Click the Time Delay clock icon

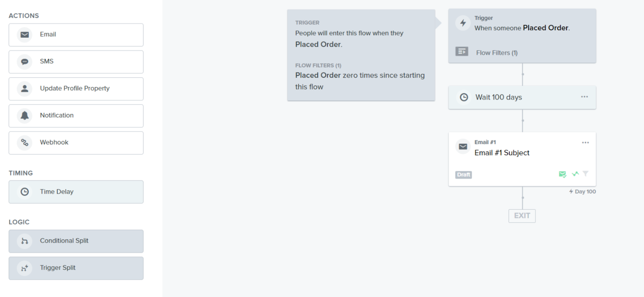[25, 192]
